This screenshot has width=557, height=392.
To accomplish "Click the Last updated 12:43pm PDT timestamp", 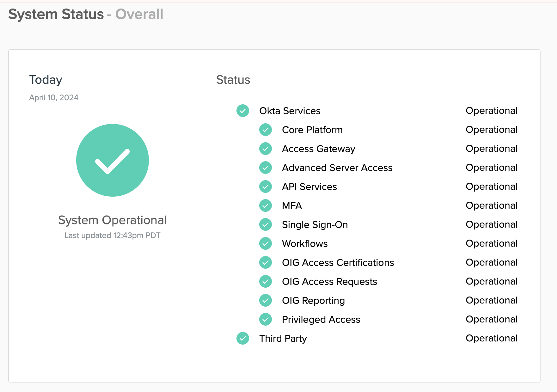I will [113, 236].
